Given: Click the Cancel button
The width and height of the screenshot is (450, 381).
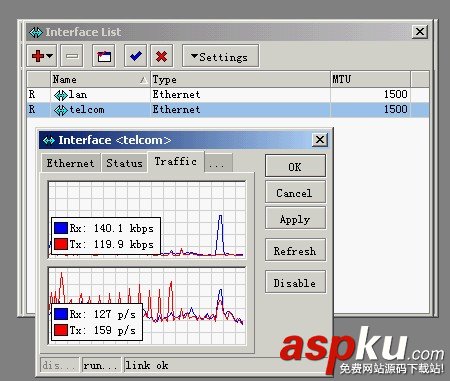Looking at the screenshot, I should tap(295, 192).
